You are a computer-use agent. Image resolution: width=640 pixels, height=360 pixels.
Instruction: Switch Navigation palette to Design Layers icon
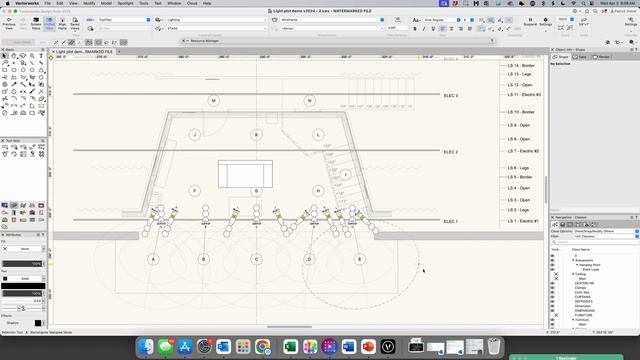562,224
